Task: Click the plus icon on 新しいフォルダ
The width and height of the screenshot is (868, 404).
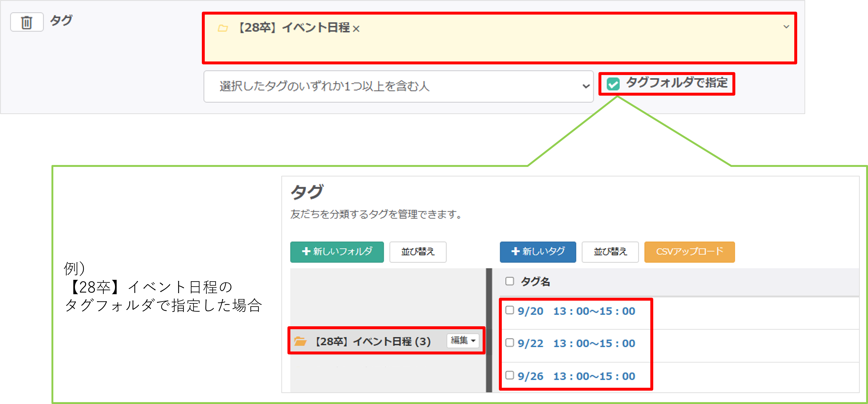Action: (x=306, y=251)
